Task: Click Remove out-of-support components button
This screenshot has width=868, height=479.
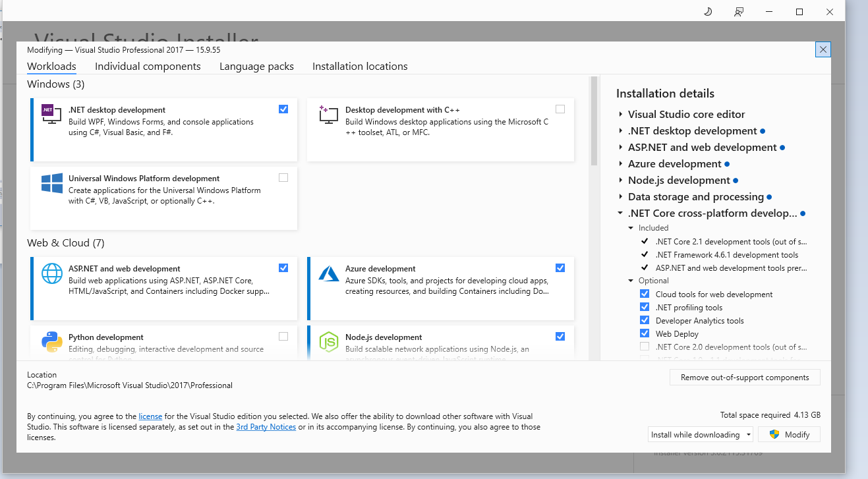Action: point(745,378)
